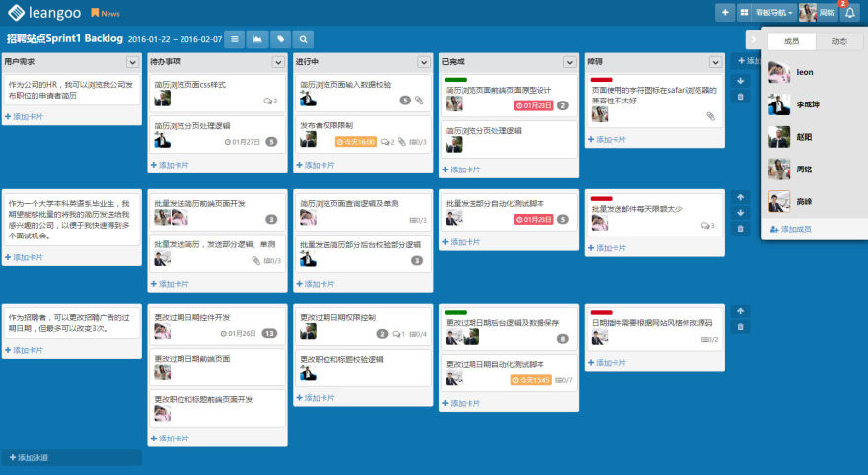Open the 看板导航 dropdown menu
Viewport: 868px width, 475px height.
pos(773,13)
